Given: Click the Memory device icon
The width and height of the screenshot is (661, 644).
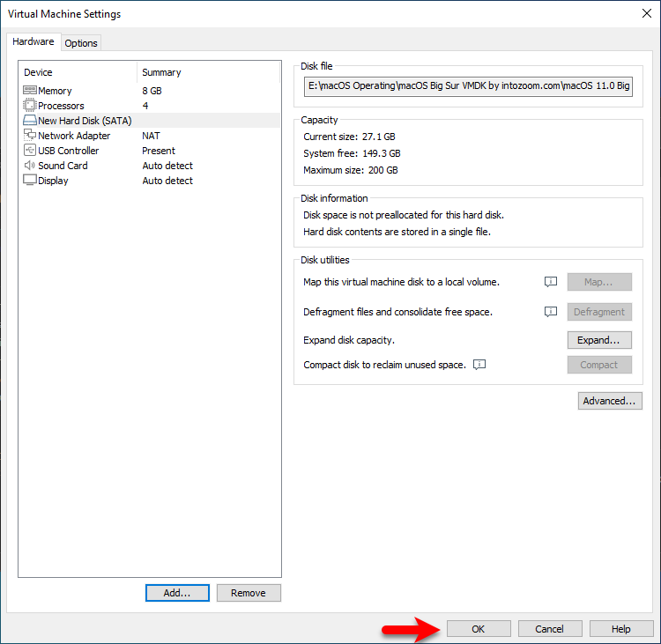Looking at the screenshot, I should [x=29, y=91].
